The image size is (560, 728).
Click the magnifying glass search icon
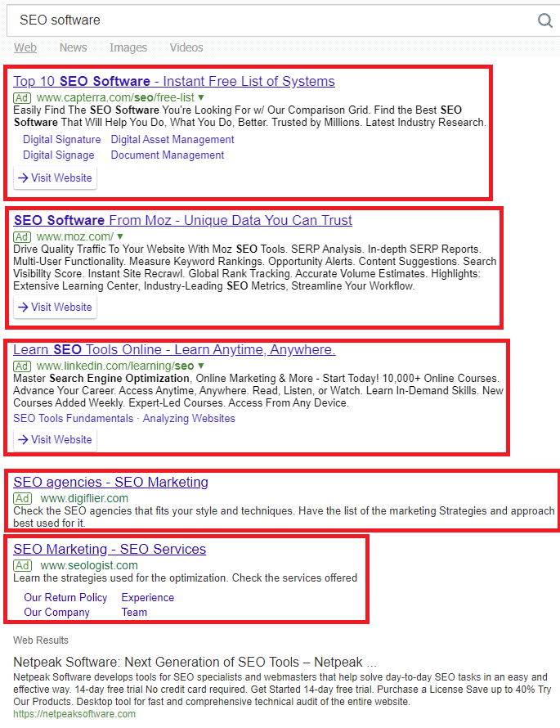544,20
